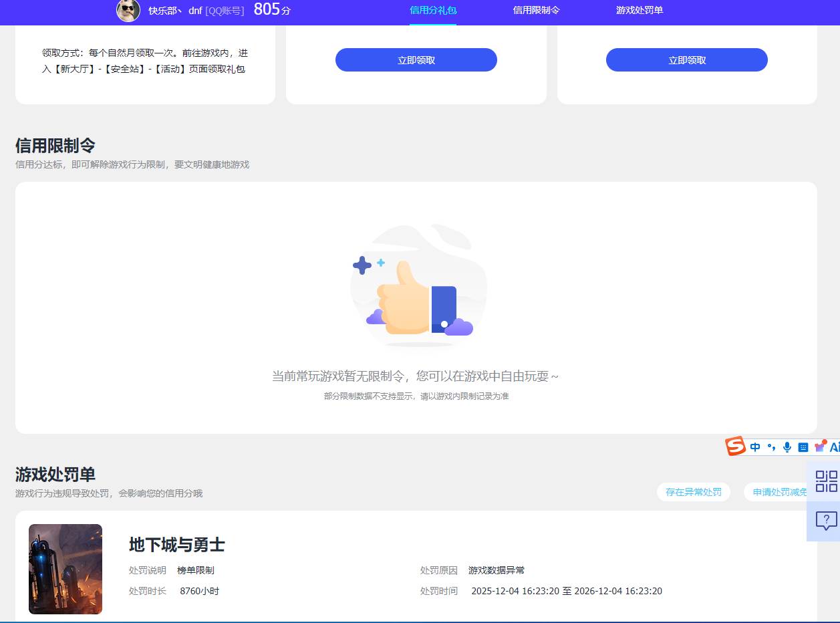Image resolution: width=840 pixels, height=623 pixels.
Task: Click the left 立即领取 button
Action: point(416,59)
